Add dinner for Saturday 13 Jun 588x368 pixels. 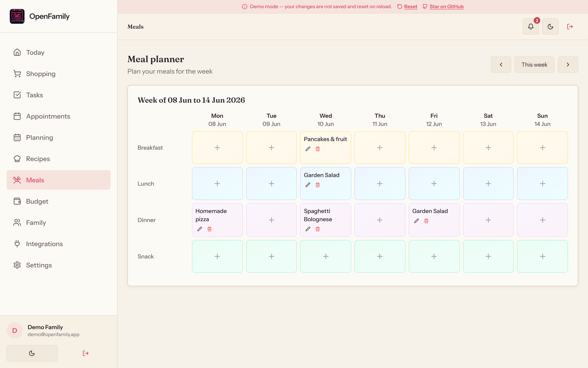pyautogui.click(x=488, y=220)
